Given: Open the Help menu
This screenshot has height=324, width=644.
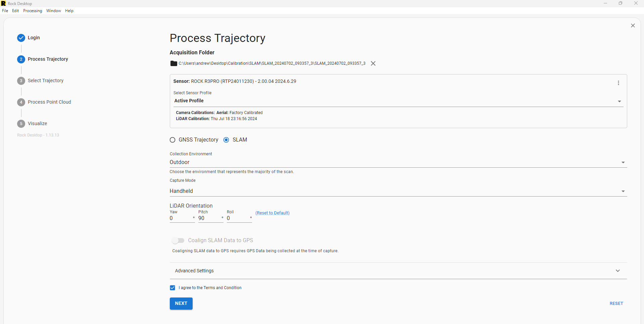Looking at the screenshot, I should (69, 10).
